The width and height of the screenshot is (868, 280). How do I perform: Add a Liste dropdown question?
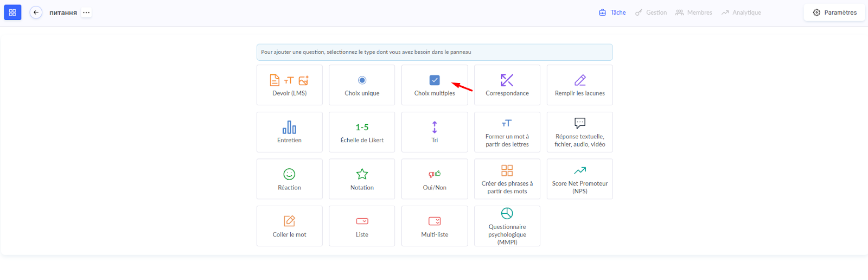tap(362, 226)
